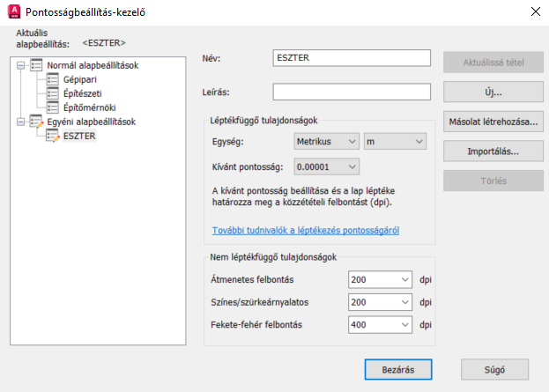
Task: Open the Metrikus unit type dropdown
Action: [x=326, y=142]
